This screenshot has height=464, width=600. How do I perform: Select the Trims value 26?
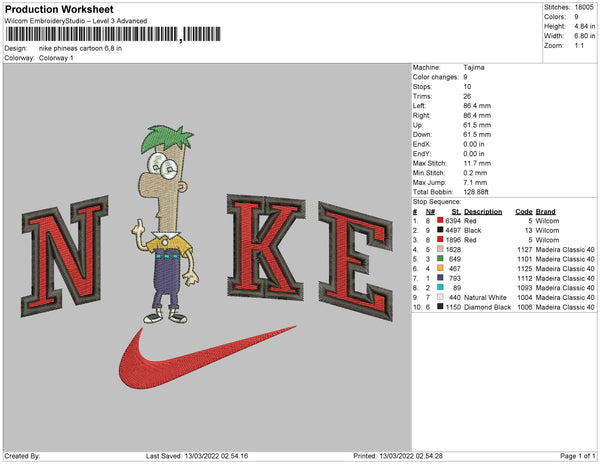pyautogui.click(x=467, y=96)
